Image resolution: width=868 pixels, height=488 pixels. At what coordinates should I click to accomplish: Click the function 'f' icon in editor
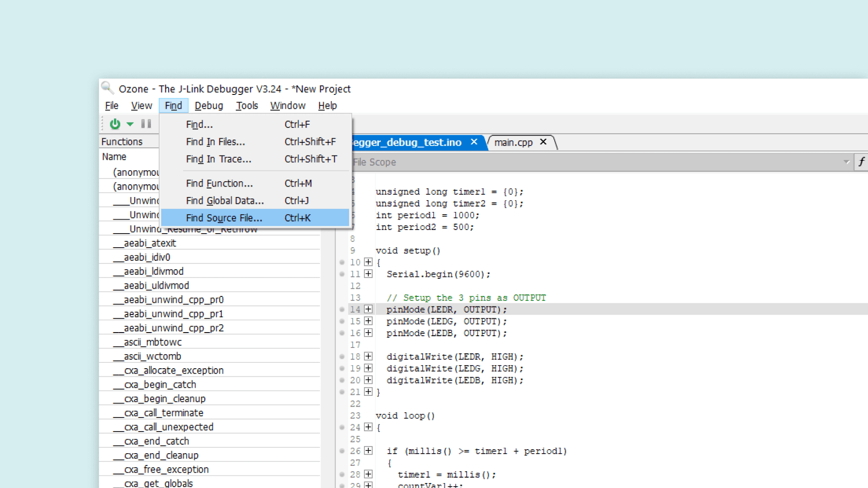[862, 162]
